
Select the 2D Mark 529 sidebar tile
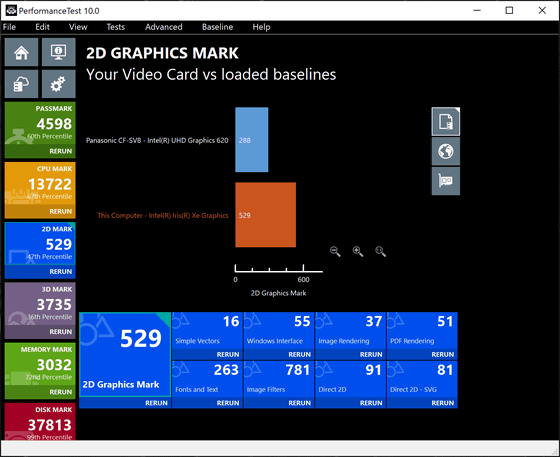click(x=40, y=244)
